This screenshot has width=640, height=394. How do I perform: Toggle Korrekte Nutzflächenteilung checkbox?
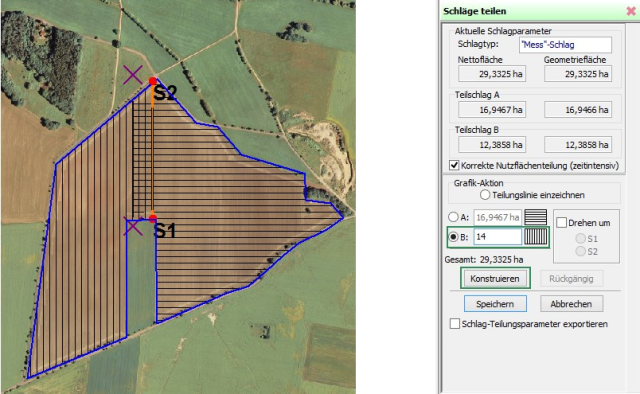point(454,165)
